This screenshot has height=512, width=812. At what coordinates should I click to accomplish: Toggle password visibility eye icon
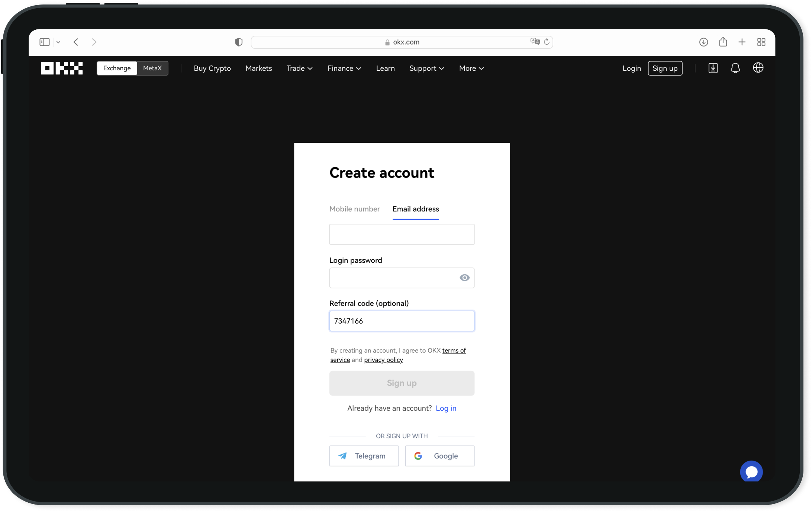pos(465,278)
